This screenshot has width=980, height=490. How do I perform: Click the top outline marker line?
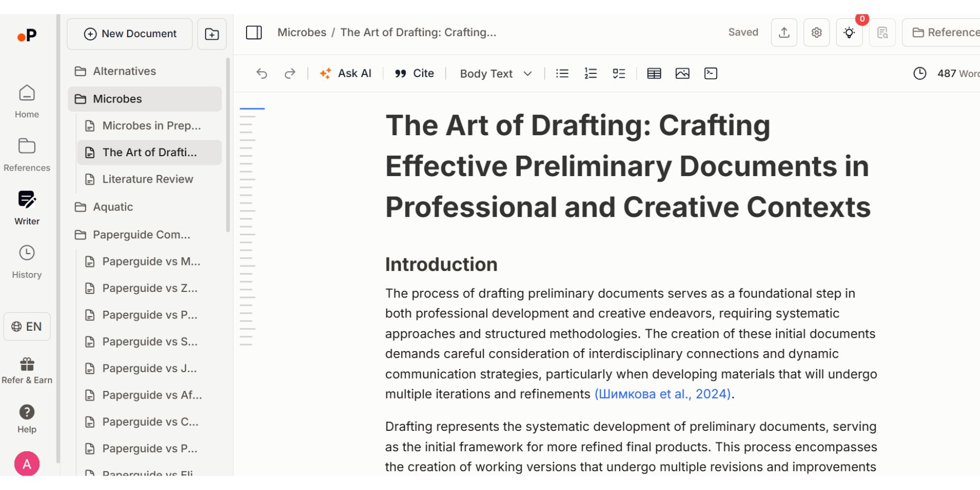click(x=252, y=109)
